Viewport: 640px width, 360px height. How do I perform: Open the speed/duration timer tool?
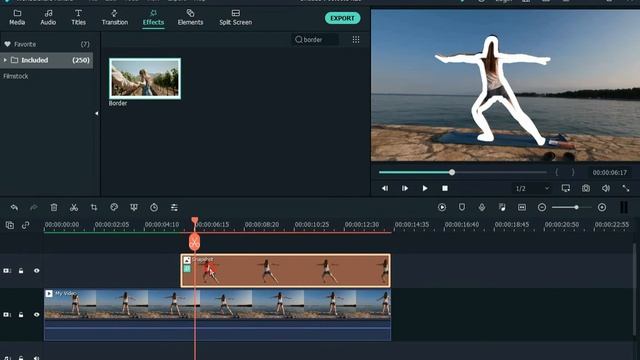pos(154,207)
